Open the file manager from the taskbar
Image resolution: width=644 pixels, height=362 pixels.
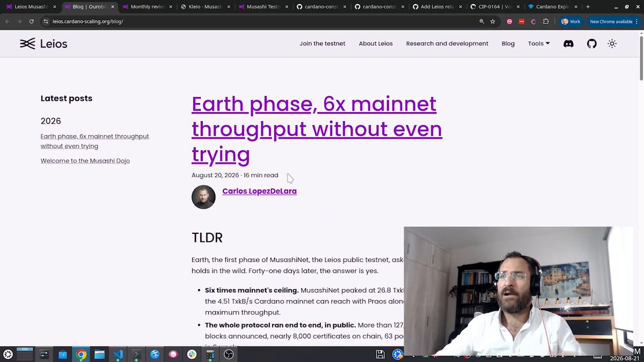click(x=99, y=354)
